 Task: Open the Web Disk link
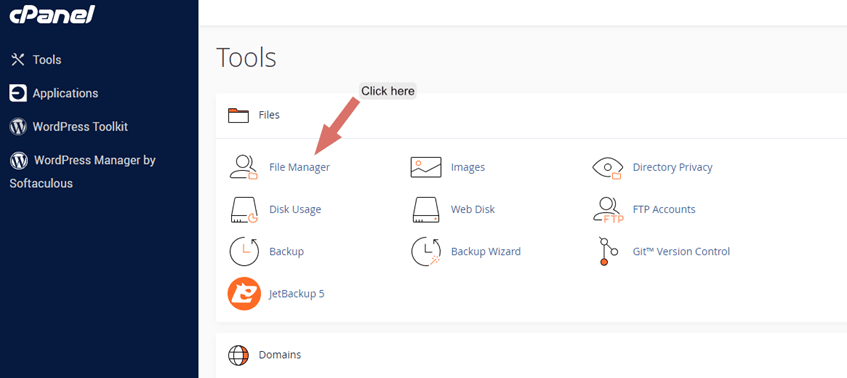473,210
